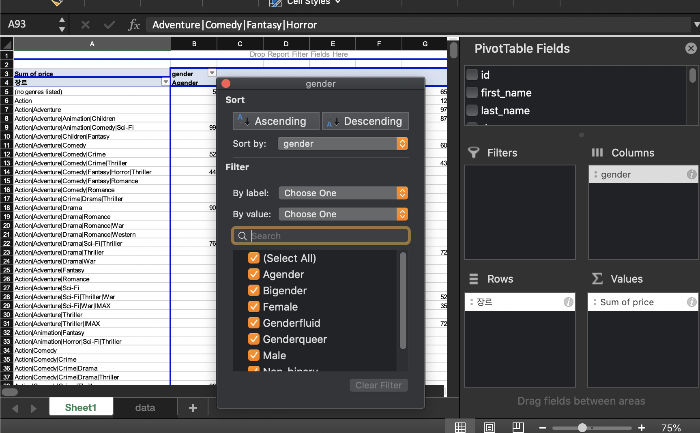Check the id field checkbox
700x433 pixels.
472,75
